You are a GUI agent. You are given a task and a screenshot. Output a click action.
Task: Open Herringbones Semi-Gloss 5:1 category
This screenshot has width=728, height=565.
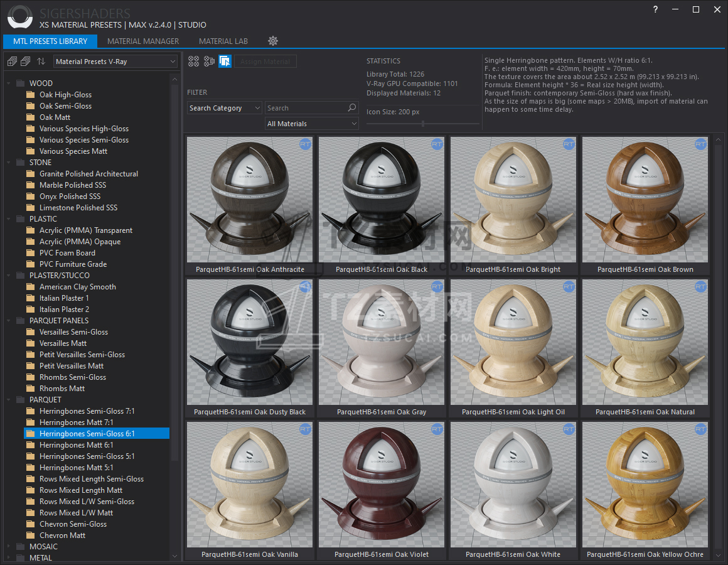point(87,456)
